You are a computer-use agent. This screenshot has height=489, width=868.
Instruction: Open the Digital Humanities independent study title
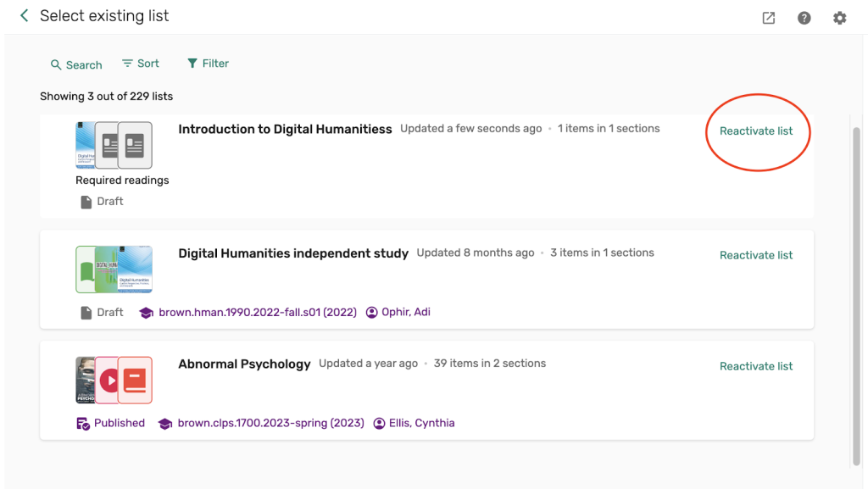point(293,253)
